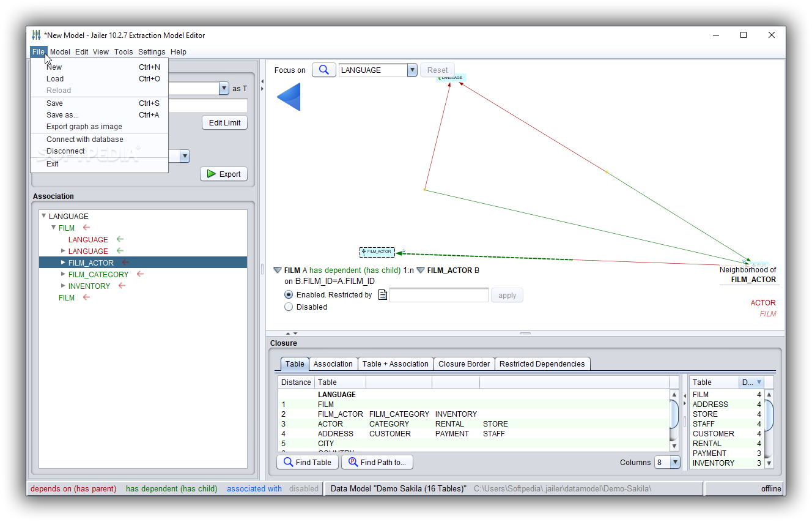Select PAYMENT row in right table list
812x522 pixels.
(726, 453)
